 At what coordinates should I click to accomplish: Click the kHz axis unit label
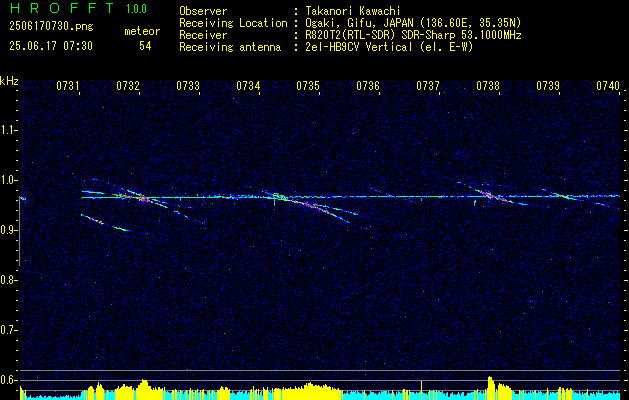9,81
